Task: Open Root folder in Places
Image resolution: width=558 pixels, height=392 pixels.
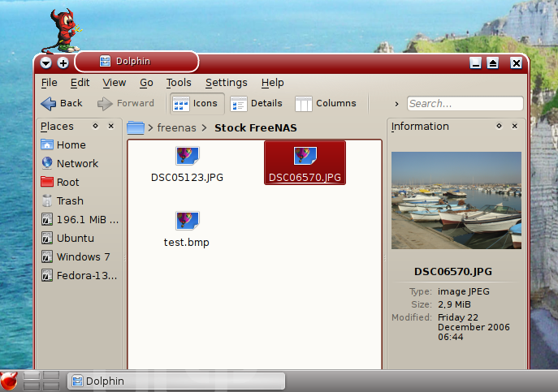Action: pos(67,183)
